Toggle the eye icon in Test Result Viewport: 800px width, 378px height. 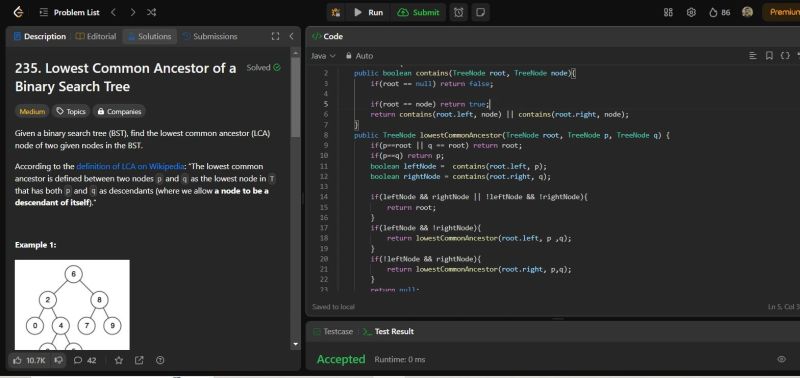781,359
